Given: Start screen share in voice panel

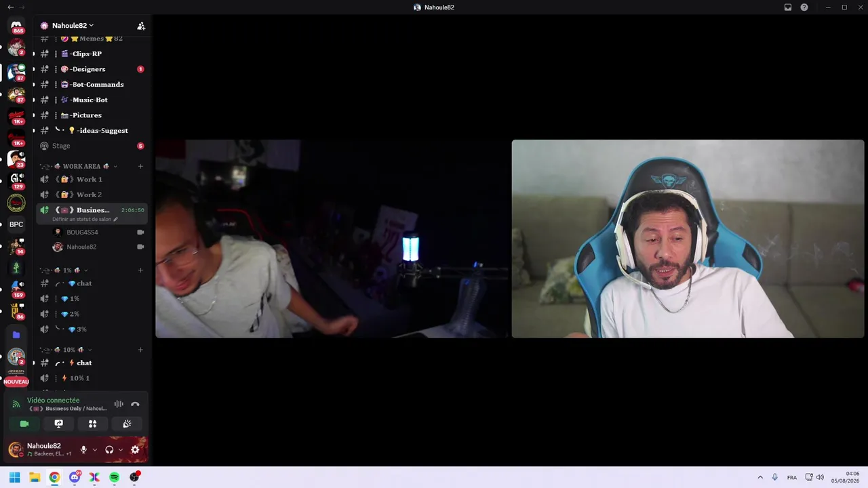Looking at the screenshot, I should 58,424.
